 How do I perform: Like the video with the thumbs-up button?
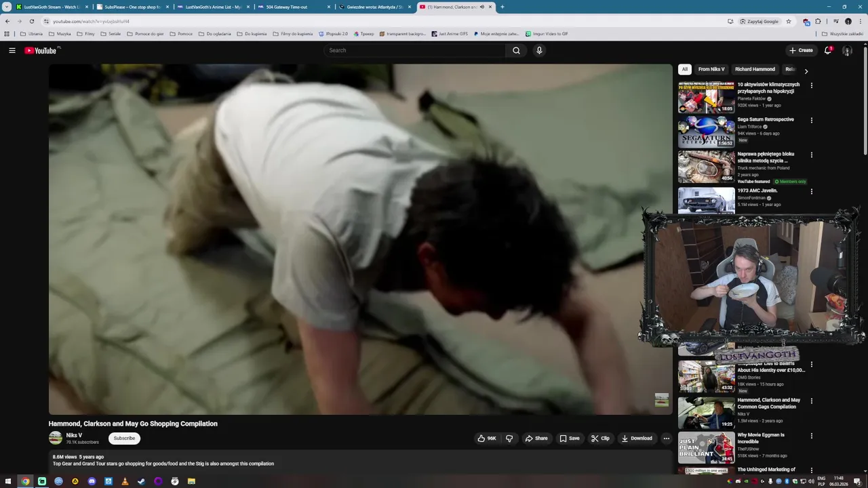click(x=487, y=439)
